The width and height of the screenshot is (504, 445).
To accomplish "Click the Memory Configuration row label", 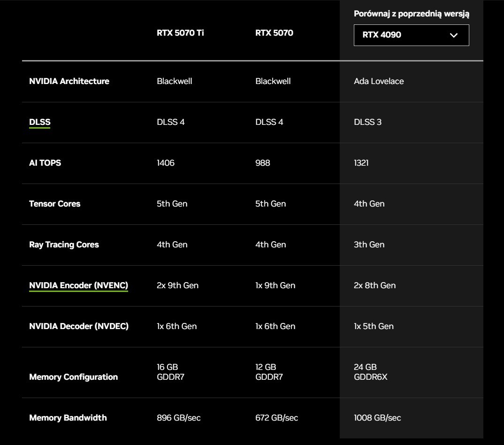I will [73, 377].
